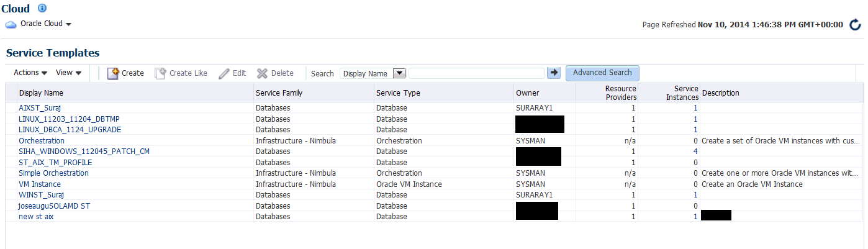Click the Page Refreshed timestamp text

coord(743,25)
